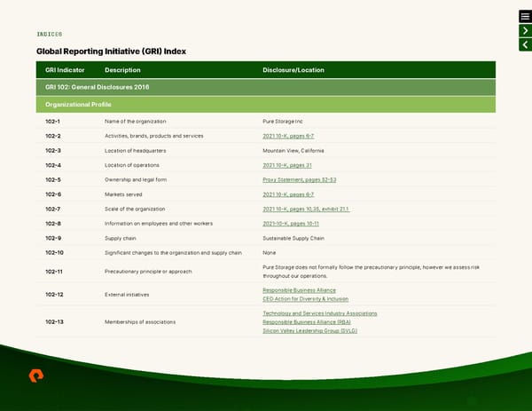Screen dimensions: 532x411
Task: Open the 10-K link in row 102-2
Action: [x=288, y=136]
